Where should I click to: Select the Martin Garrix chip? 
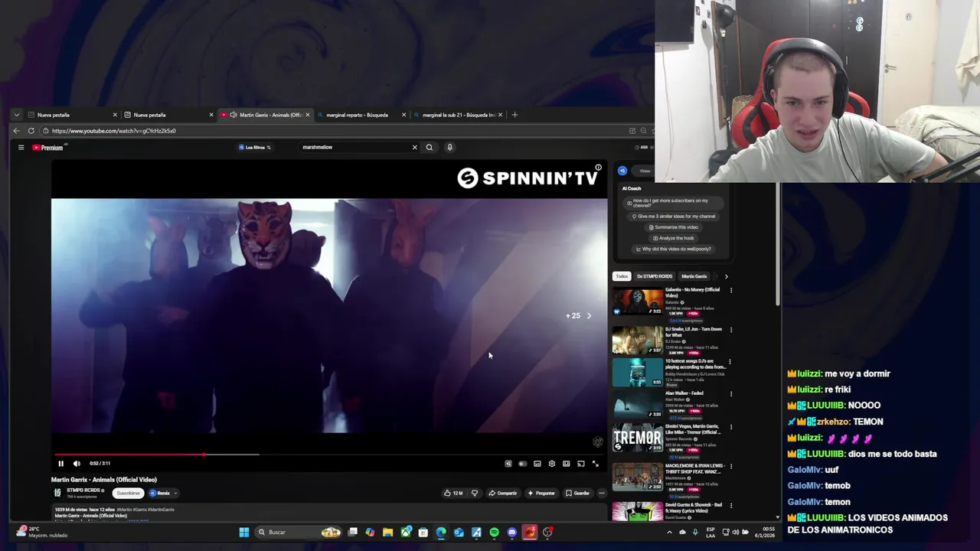coord(694,276)
